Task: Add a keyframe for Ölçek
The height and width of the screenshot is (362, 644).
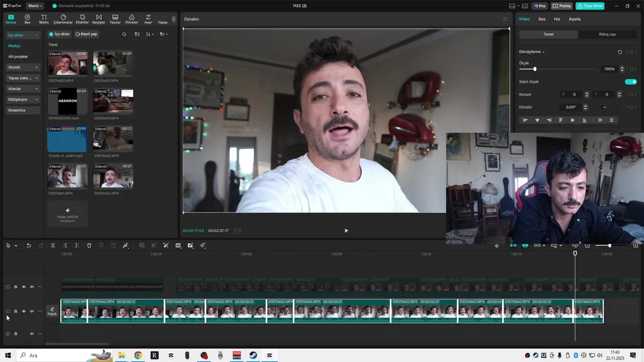Action: (x=631, y=69)
